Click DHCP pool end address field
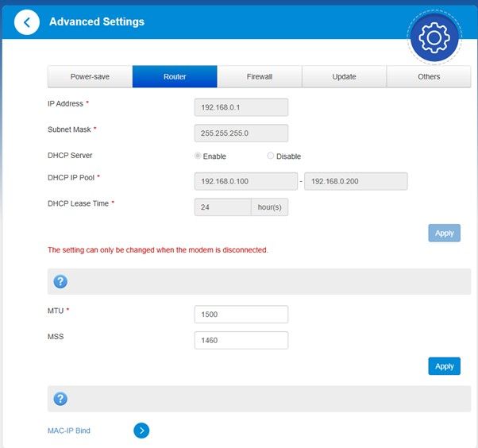Screen dimensions: 478x448 click(x=355, y=181)
